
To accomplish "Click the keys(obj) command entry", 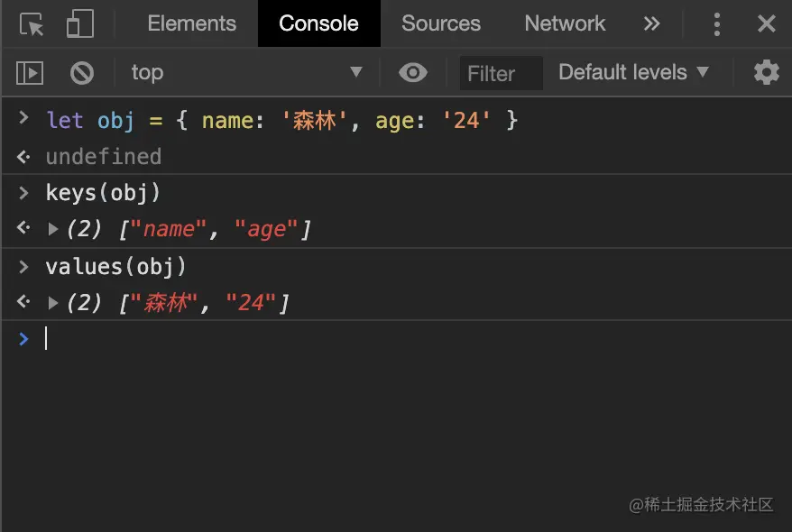I will pos(103,193).
